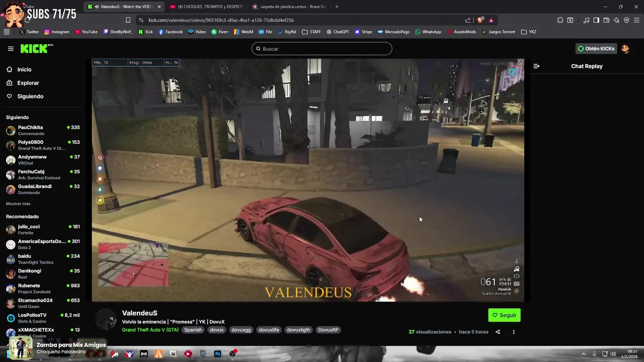Open video more options three-dot menu
Image resolution: width=644 pixels, height=362 pixels.
[514, 332]
